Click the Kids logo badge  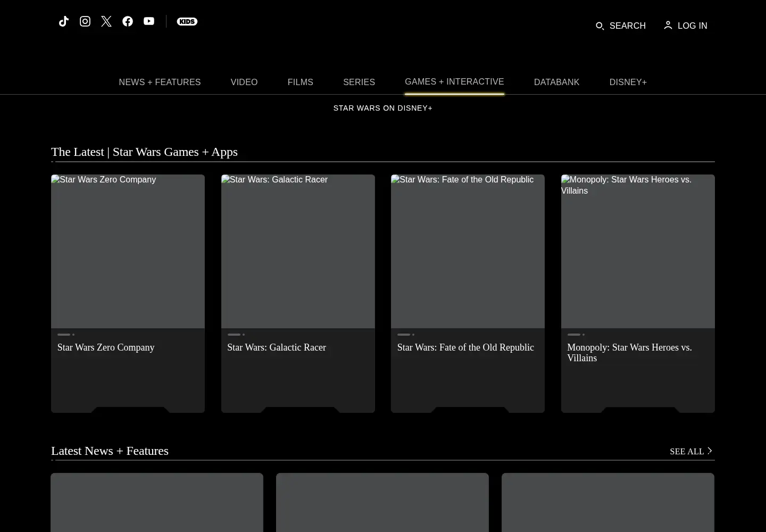[x=187, y=21]
